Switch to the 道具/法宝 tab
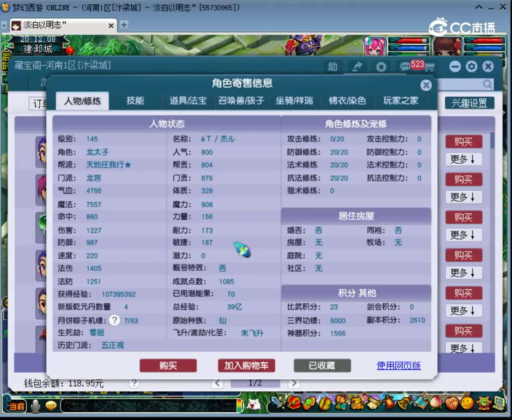 (x=188, y=101)
